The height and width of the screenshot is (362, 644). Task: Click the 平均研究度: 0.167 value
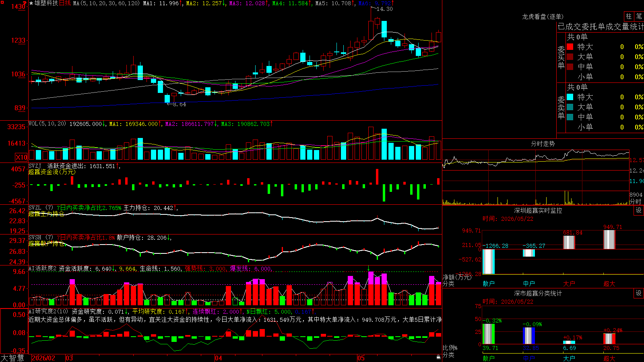159,311
